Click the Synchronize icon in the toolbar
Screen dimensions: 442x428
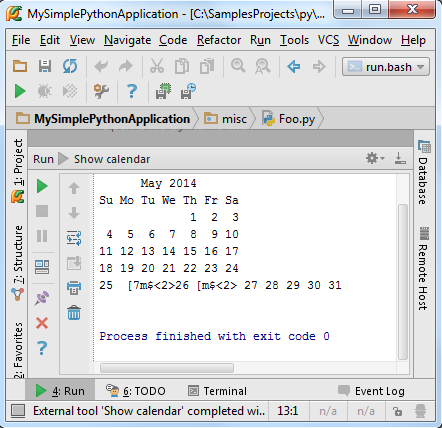(x=70, y=66)
